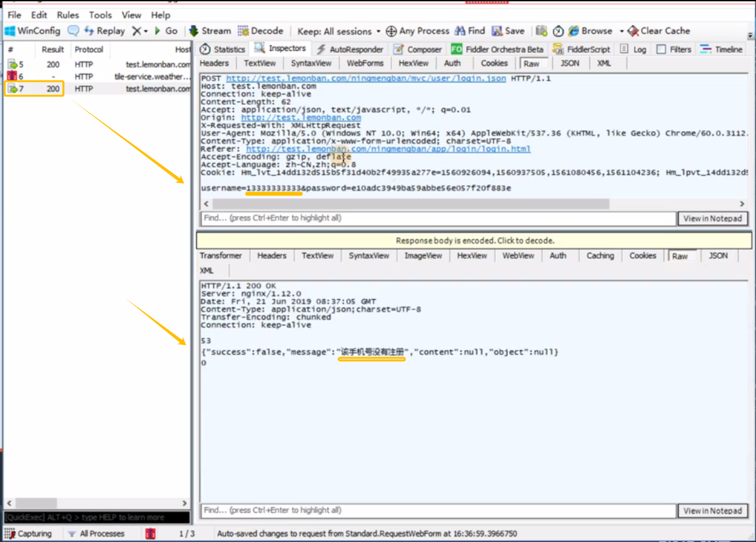The height and width of the screenshot is (542, 756).
Task: Expand the Remove sessions X dropdown arrow
Action: 145,31
